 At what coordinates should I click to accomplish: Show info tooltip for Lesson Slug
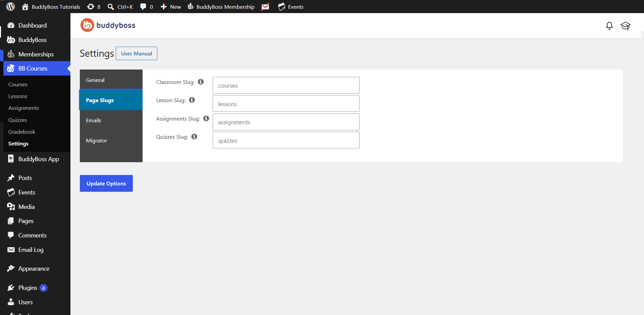click(192, 100)
